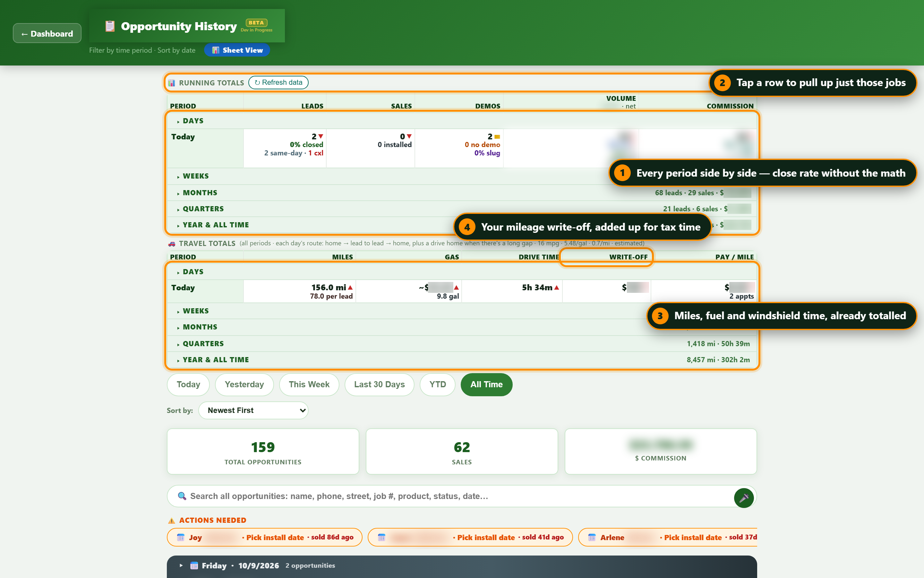The width and height of the screenshot is (924, 578).
Task: Expand WEEKS group in Travel Totals
Action: tap(462, 311)
